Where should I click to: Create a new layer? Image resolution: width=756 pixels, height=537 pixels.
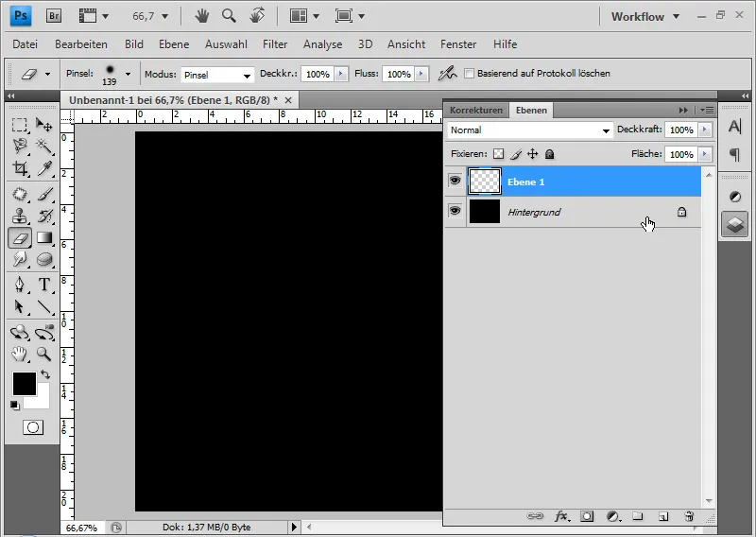[x=663, y=516]
